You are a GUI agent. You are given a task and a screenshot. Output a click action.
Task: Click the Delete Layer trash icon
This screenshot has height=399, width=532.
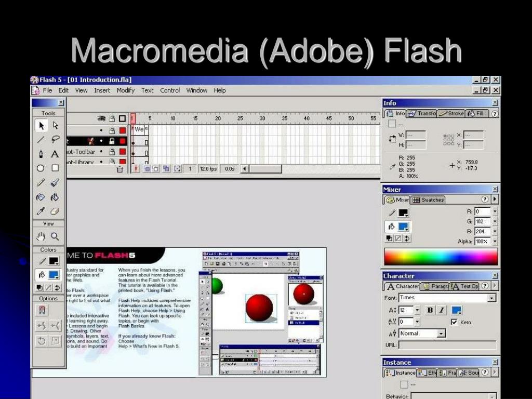120,169
